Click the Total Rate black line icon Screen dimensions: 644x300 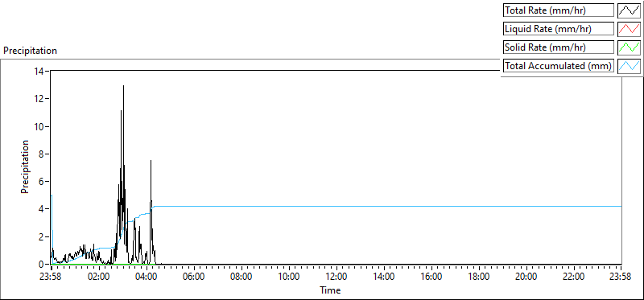click(630, 10)
